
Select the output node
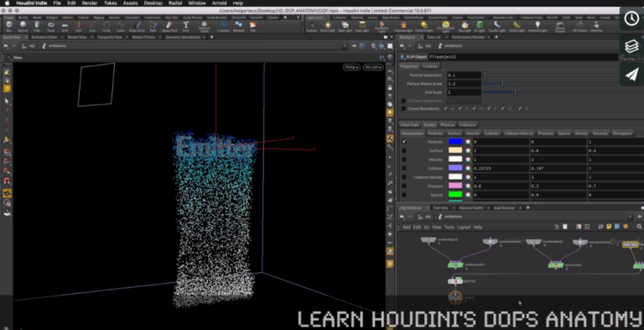(455, 297)
